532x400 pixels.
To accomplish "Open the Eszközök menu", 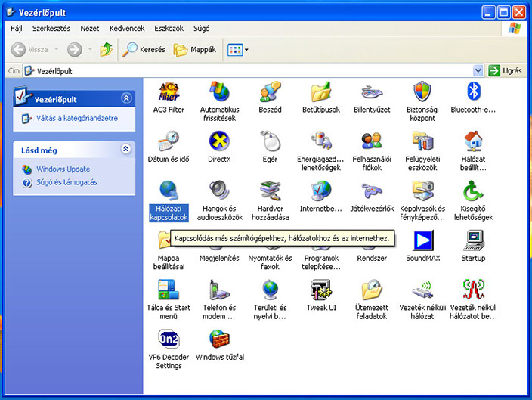I will [x=169, y=29].
